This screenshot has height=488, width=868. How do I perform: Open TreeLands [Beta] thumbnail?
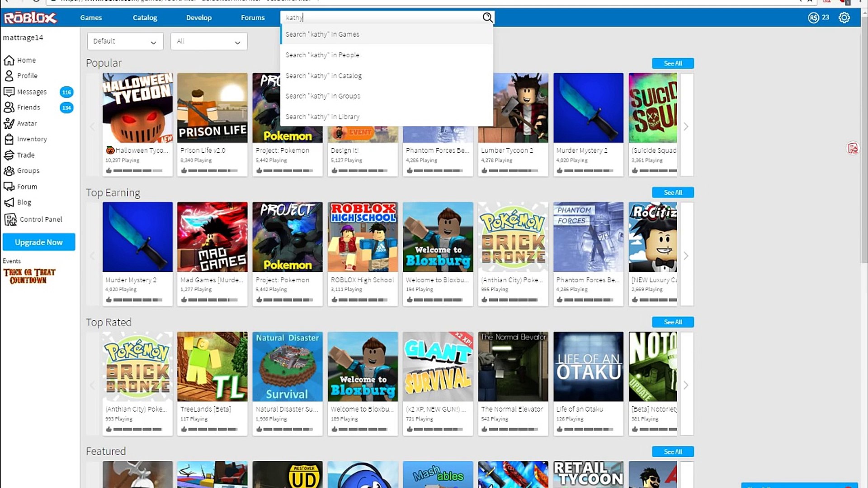pyautogui.click(x=212, y=367)
